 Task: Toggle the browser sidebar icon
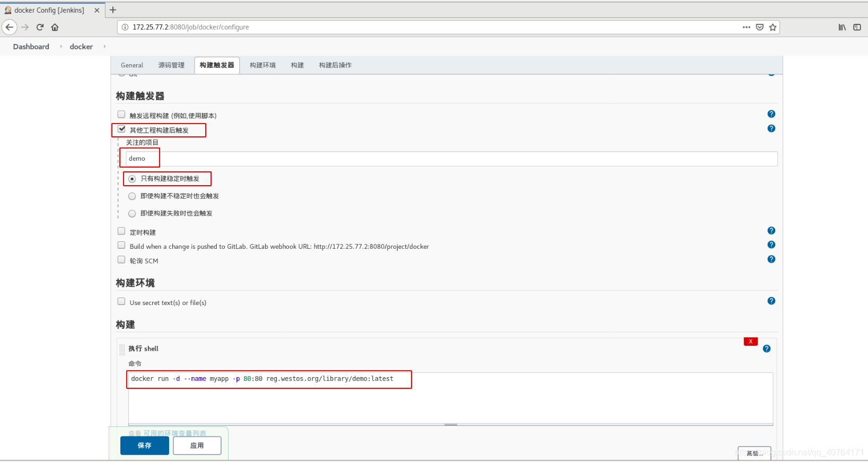pos(857,27)
